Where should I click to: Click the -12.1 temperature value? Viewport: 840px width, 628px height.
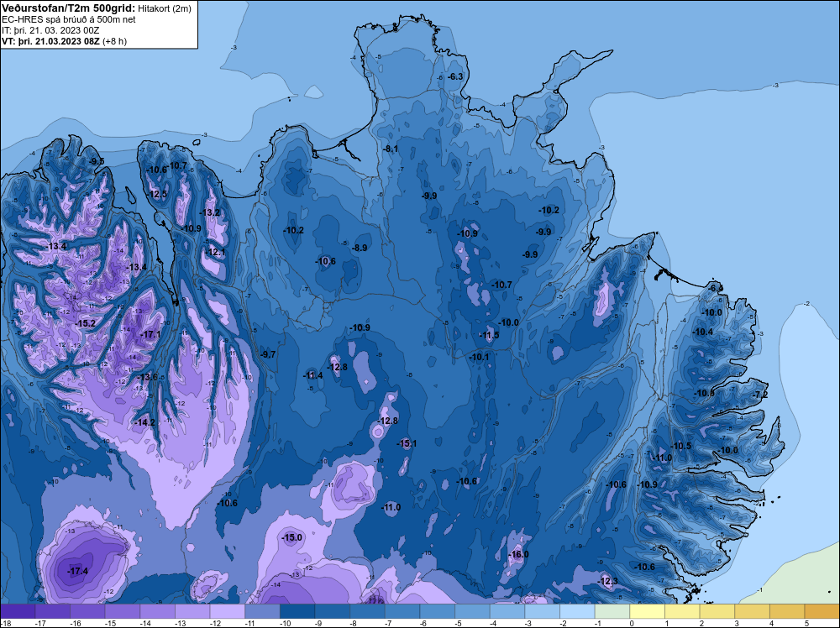click(215, 252)
